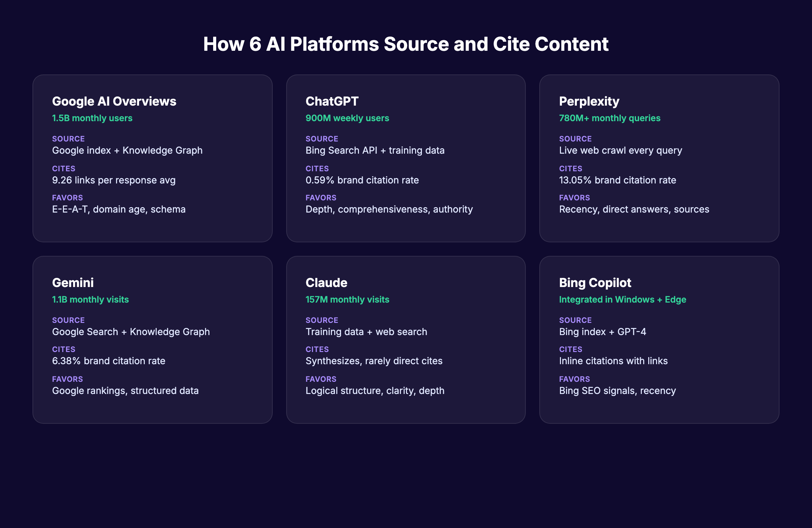Click the main infographic title
Image resolution: width=812 pixels, height=528 pixels.
(x=406, y=44)
